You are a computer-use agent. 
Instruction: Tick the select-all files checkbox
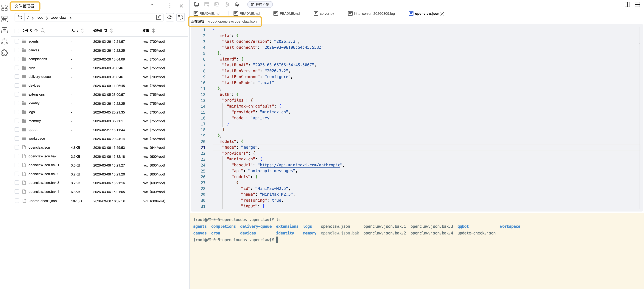[17, 31]
